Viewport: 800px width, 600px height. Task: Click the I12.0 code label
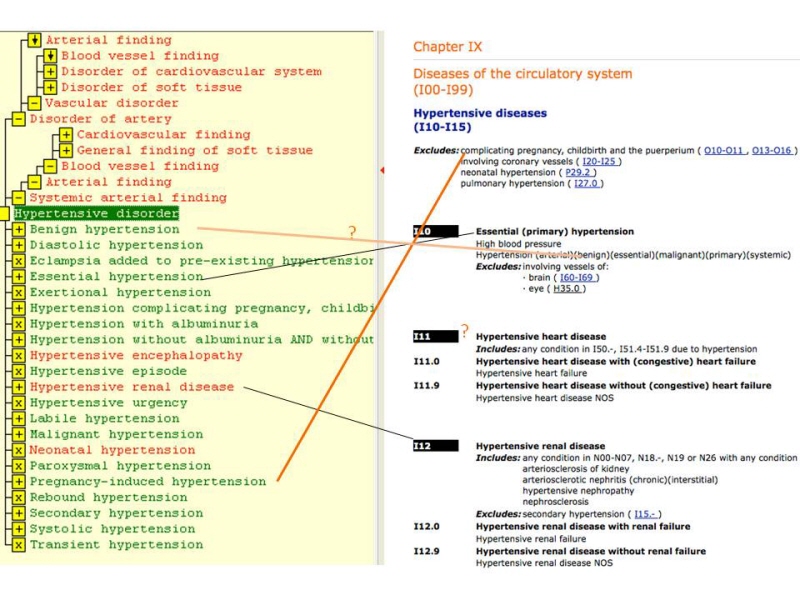coord(427,527)
